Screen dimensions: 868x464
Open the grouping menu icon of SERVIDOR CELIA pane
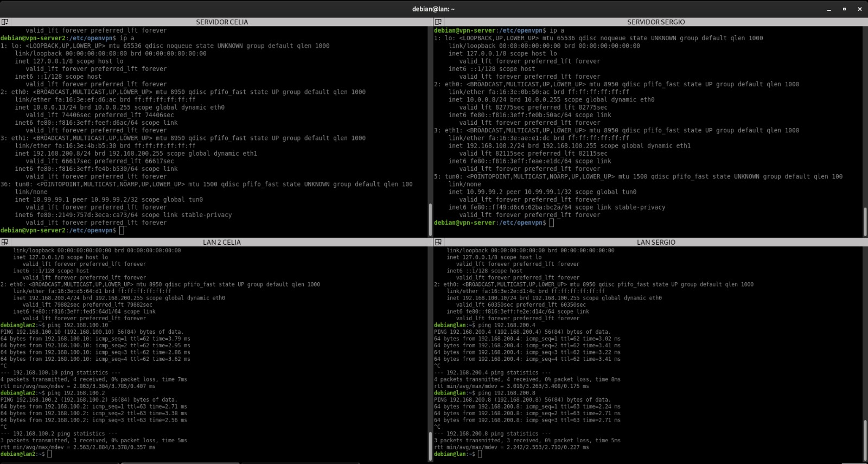[x=4, y=22]
